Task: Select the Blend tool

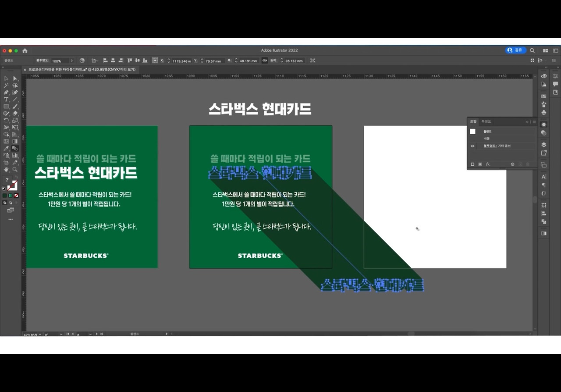Action: (15, 148)
